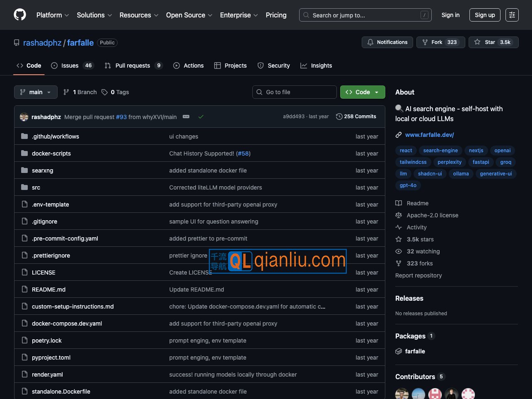Click the GitHub logo icon
The height and width of the screenshot is (399, 532).
20,15
